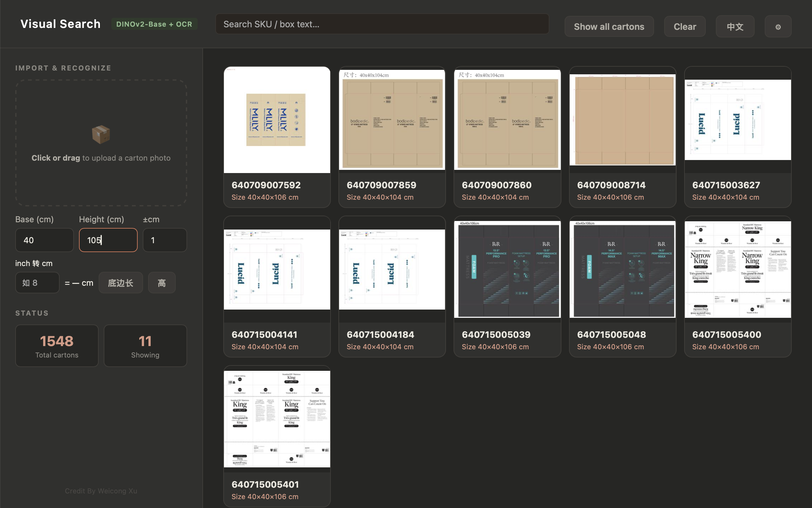Screen dimensions: 812x508
Task: Click the cardboard box upload icon
Action: 101,134
